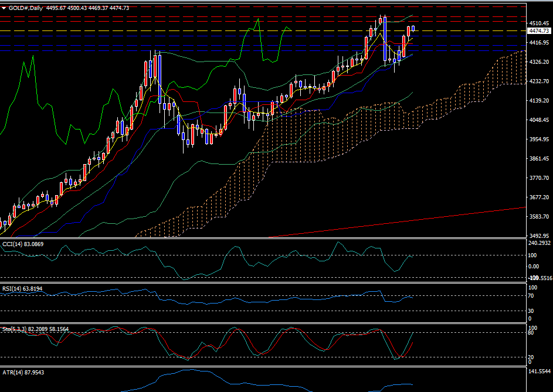Image resolution: width=553 pixels, height=392 pixels.
Task: Click the latest candle at the chart's right edge
Action: [x=413, y=28]
